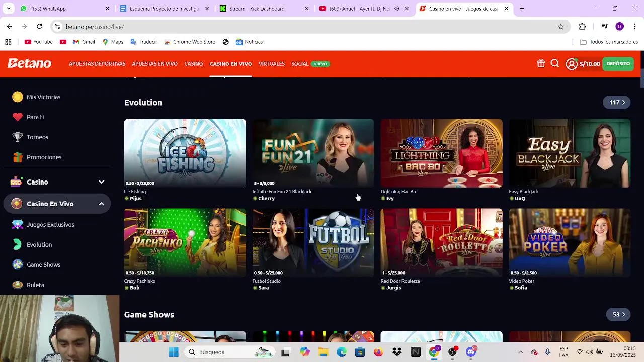Open Promociones gift item
Screen dimensions: 644x362
[37, 157]
